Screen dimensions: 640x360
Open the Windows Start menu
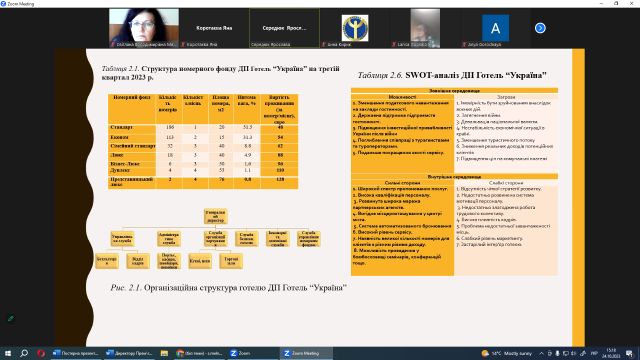point(8,353)
